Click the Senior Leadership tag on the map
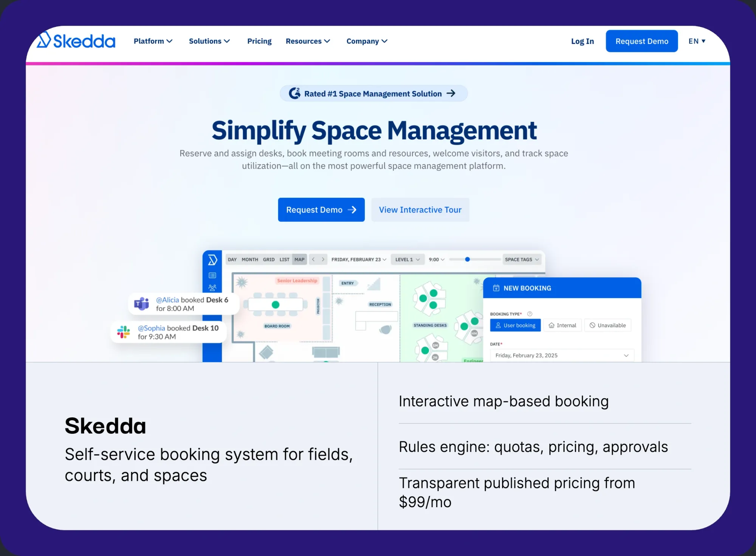756x556 pixels. point(297,281)
